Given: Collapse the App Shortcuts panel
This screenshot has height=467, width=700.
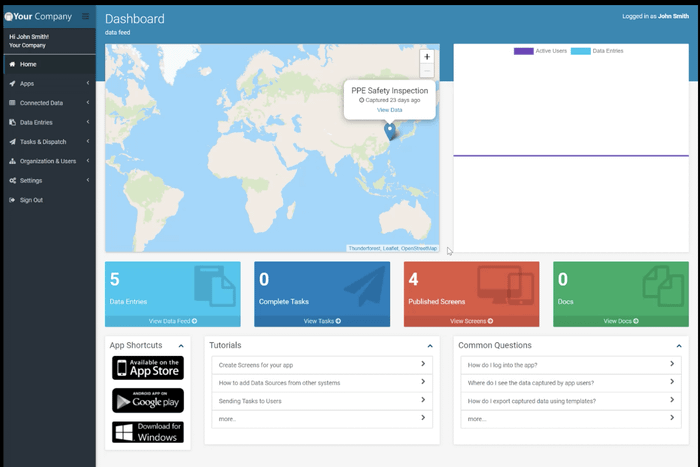Looking at the screenshot, I should pos(181,346).
